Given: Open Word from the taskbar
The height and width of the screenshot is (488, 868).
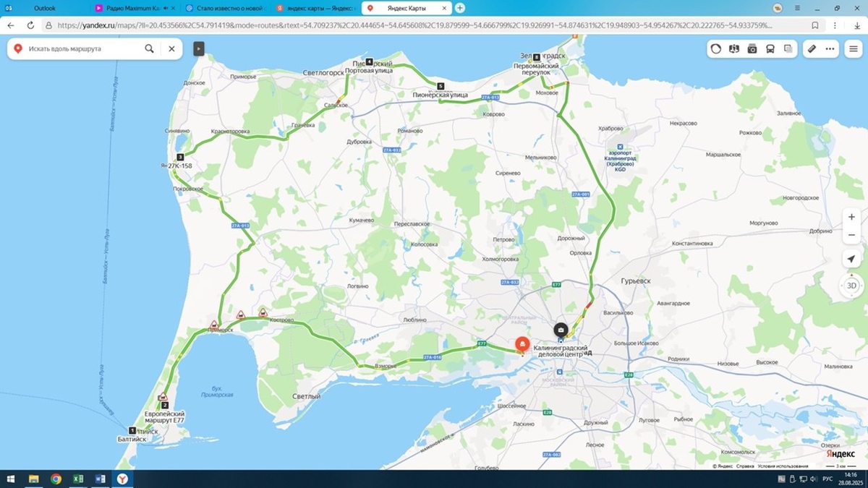Looking at the screenshot, I should click(101, 479).
